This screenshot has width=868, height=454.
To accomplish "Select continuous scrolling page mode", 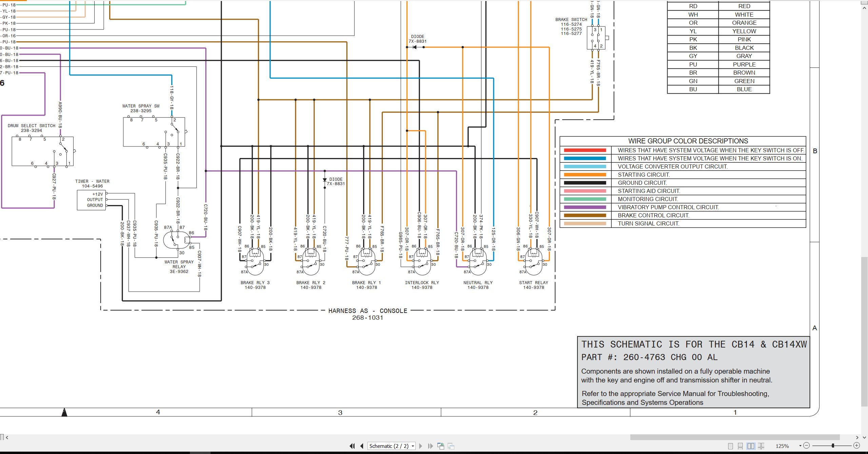I will point(741,446).
